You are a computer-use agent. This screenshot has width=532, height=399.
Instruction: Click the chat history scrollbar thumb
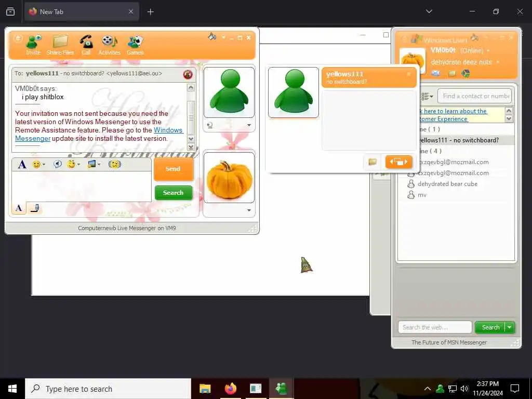coord(191,118)
